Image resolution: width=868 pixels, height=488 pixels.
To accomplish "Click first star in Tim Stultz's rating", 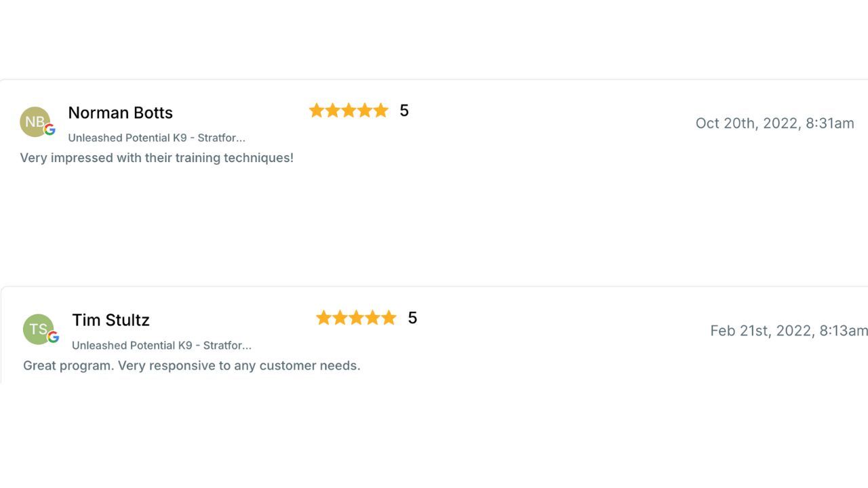I will (x=323, y=318).
